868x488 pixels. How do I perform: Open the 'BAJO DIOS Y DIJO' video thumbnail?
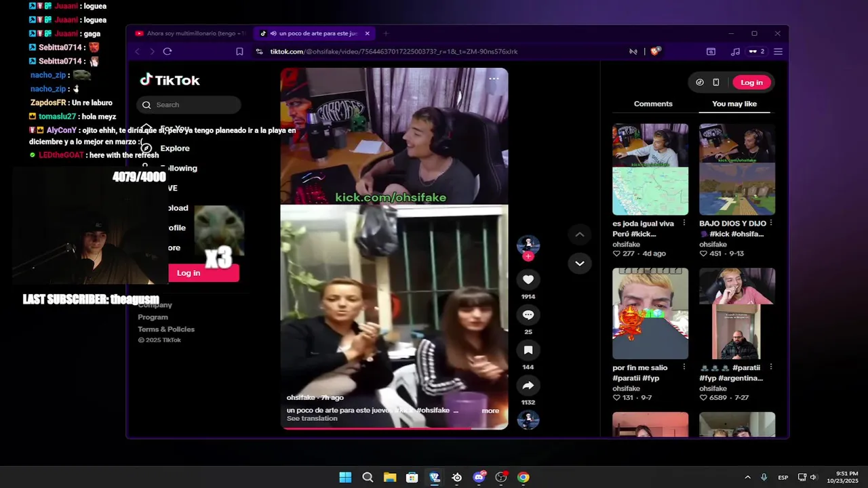(x=737, y=169)
